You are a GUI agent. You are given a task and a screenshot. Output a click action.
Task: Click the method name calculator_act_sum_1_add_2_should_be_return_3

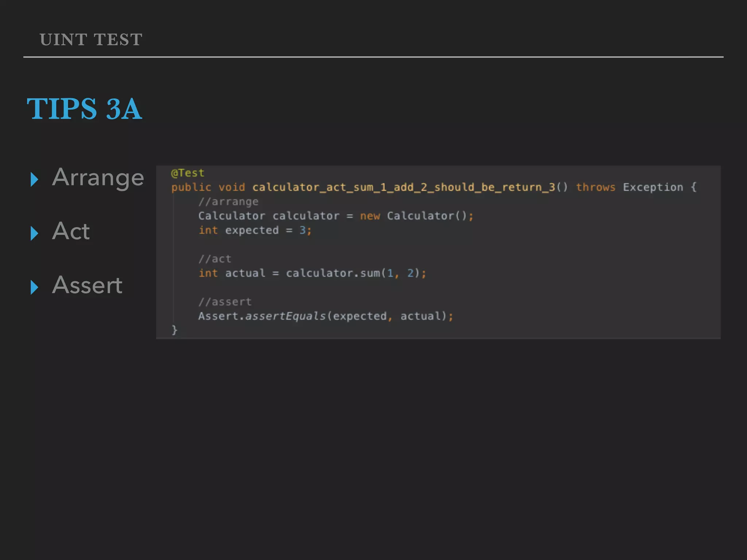[404, 187]
